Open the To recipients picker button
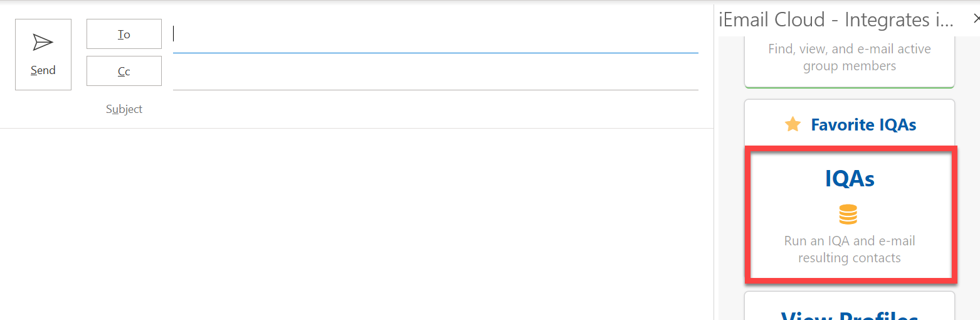The image size is (980, 320). 124,34
